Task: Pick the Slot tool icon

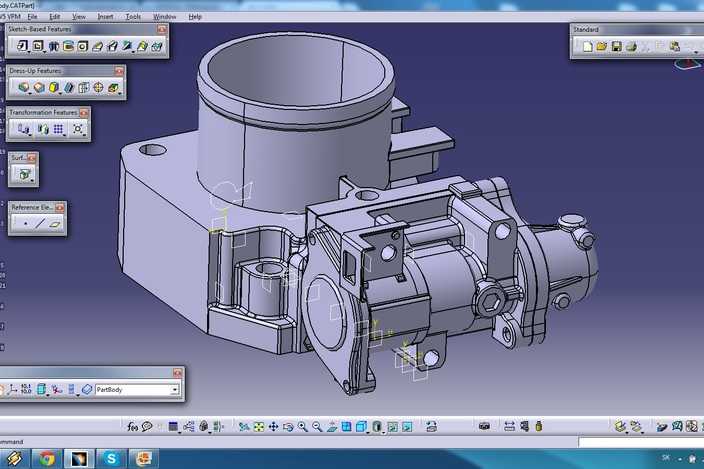Action: coord(112,46)
